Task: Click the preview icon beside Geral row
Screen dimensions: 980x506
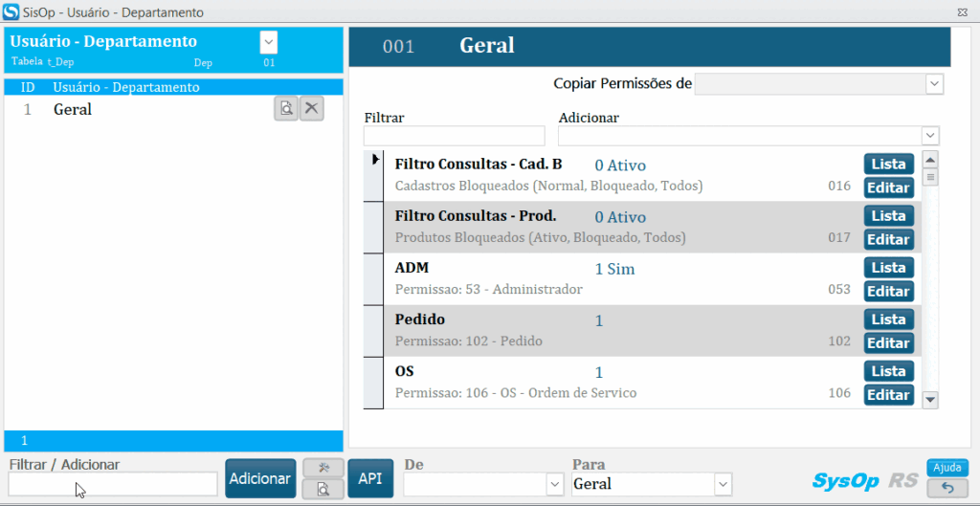Action: click(286, 109)
